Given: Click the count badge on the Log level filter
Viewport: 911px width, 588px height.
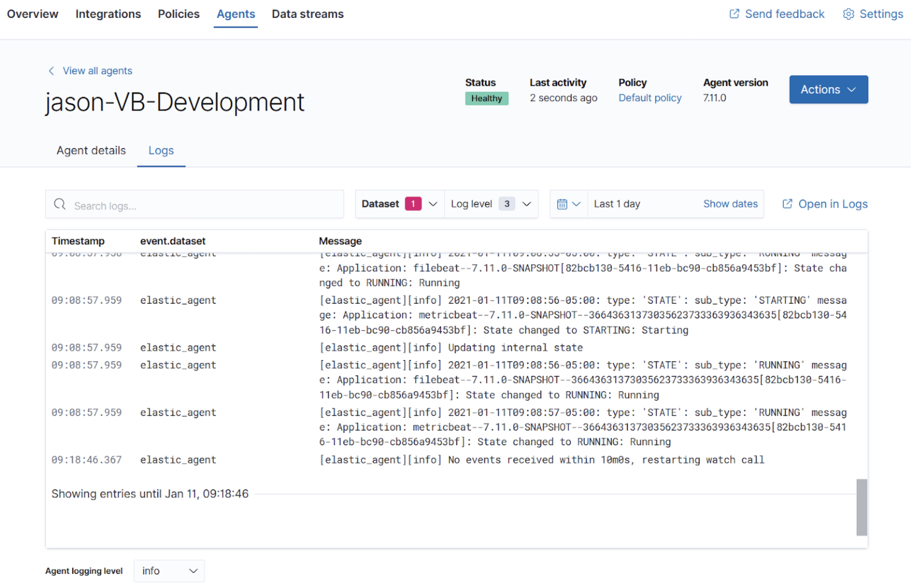Looking at the screenshot, I should 508,204.
